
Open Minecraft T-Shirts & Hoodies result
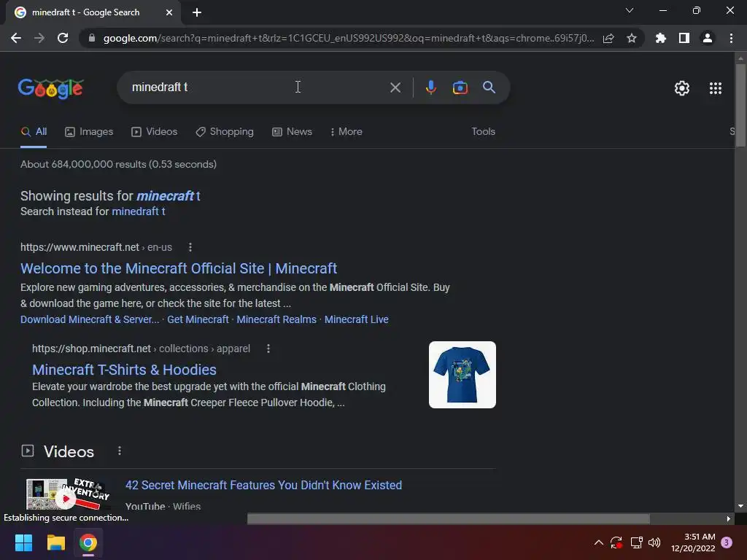pyautogui.click(x=124, y=370)
